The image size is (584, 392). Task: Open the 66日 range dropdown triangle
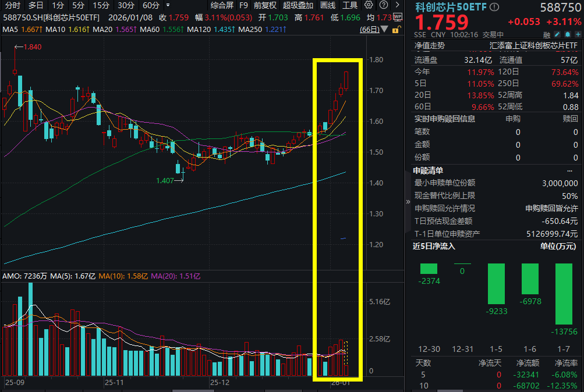point(384,29)
